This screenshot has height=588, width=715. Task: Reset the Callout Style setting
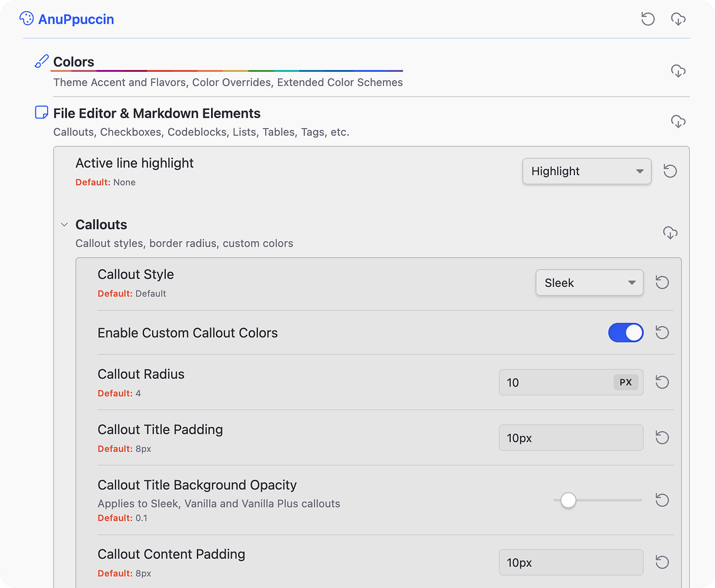coord(662,282)
